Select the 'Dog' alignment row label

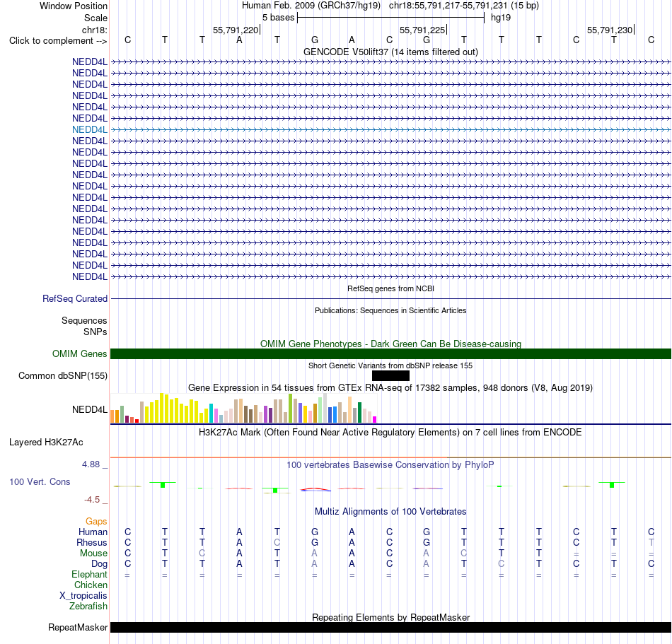click(100, 564)
